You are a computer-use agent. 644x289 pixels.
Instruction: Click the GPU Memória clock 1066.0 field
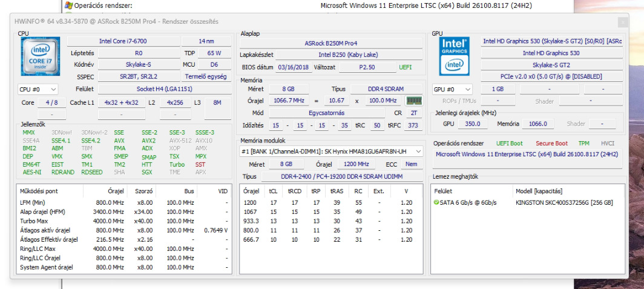coord(539,124)
